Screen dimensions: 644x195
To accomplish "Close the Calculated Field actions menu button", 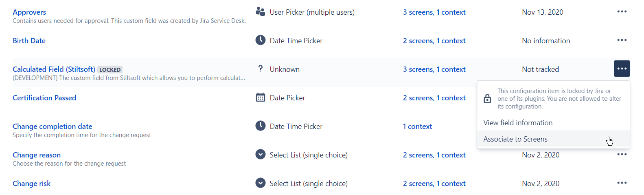I will click(622, 69).
